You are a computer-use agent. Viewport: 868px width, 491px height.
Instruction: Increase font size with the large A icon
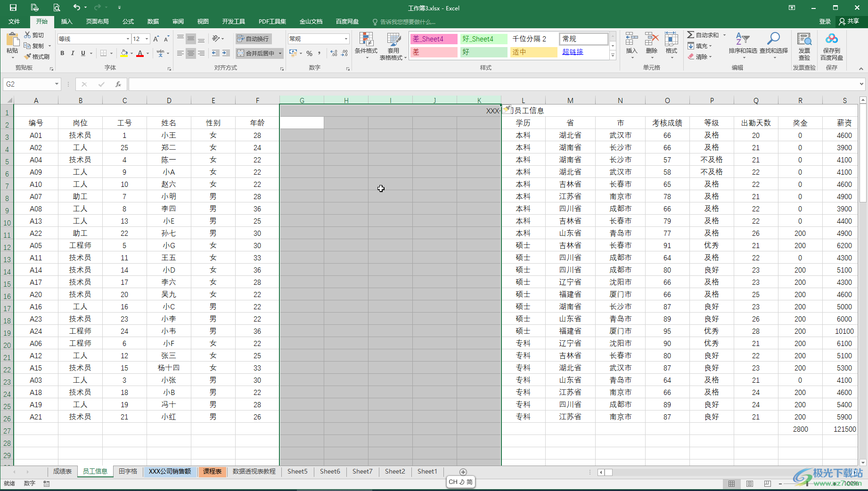pyautogui.click(x=156, y=39)
